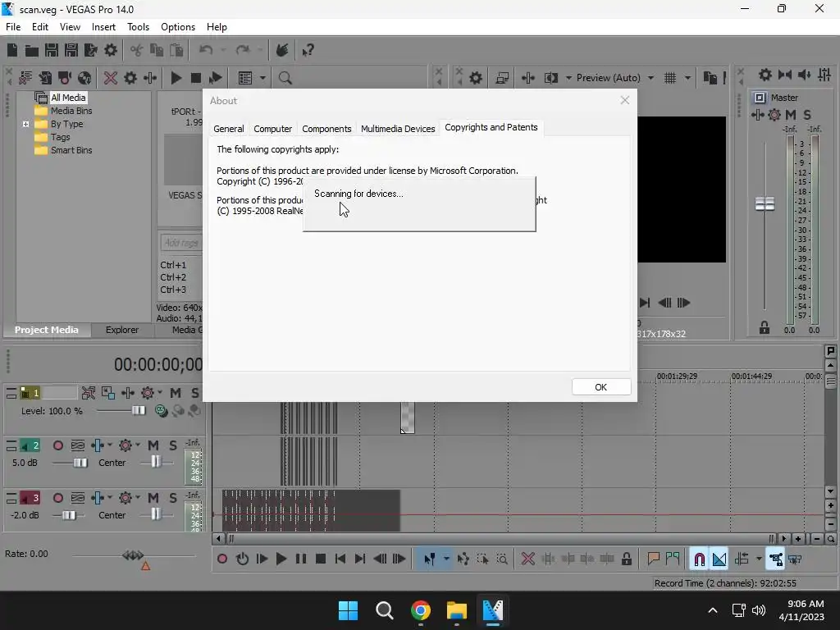Click Delete red X in timeline toolbar
Image resolution: width=840 pixels, height=630 pixels.
[x=528, y=559]
